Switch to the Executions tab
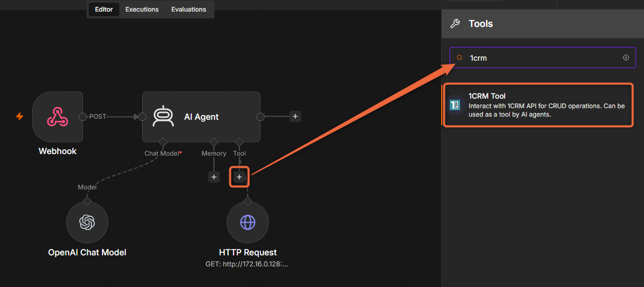Viewport: 644px width, 287px height. pos(142,9)
